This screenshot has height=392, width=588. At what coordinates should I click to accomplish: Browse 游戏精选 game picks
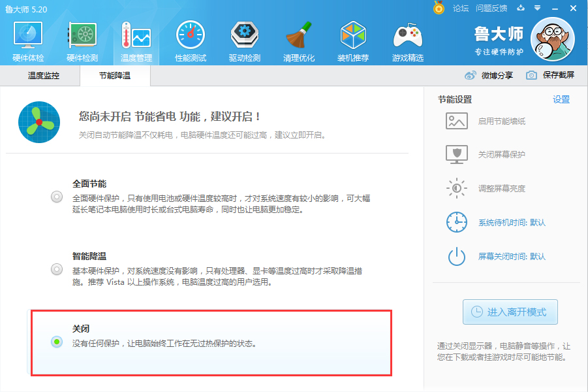[x=407, y=41]
